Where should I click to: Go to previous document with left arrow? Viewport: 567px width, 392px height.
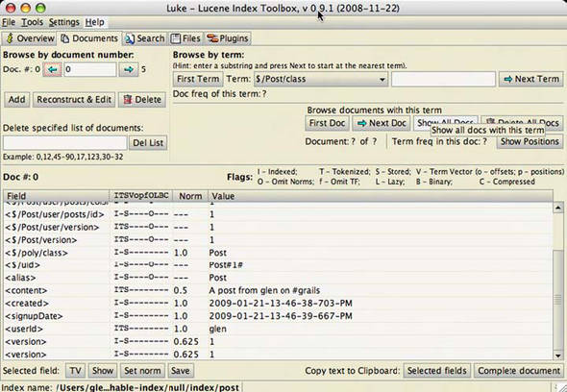(53, 69)
